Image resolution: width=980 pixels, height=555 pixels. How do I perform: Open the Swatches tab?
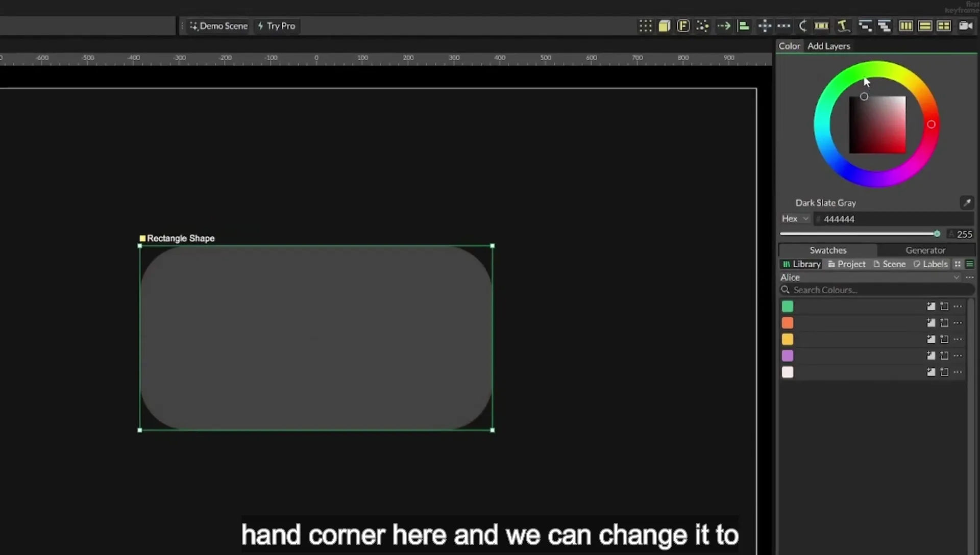(828, 250)
